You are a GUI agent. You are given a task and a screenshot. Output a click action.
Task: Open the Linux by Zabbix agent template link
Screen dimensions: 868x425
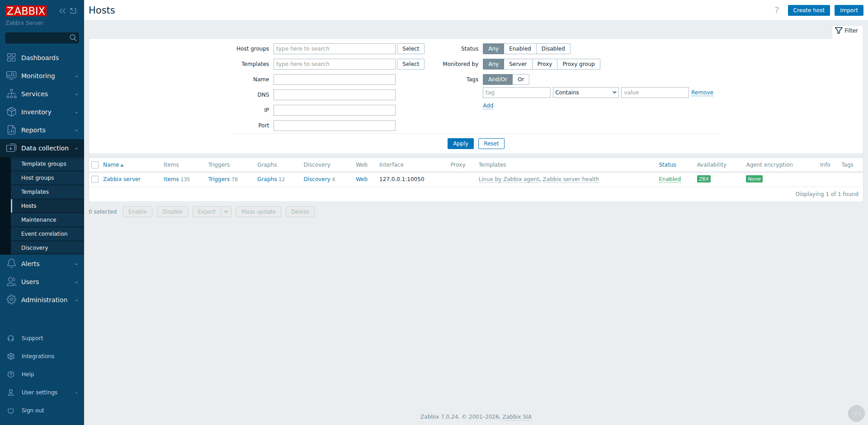509,179
